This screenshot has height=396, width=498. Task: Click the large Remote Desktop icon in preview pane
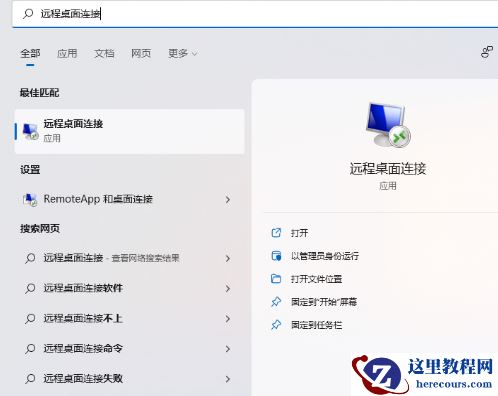pos(388,125)
